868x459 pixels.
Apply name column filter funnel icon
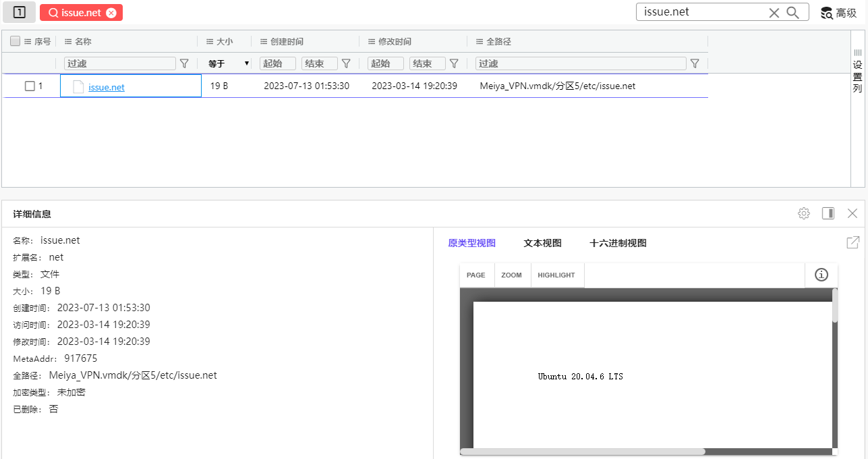pos(184,63)
